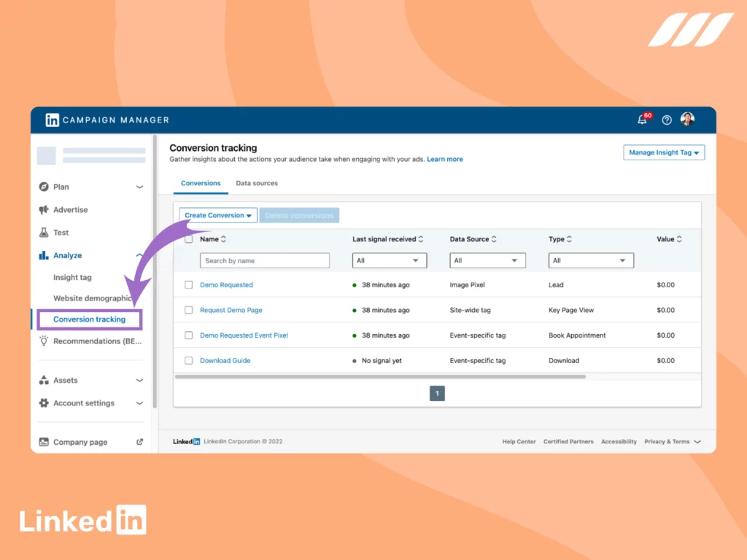Viewport: 747px width, 560px height.
Task: Click the Recommendations lightbulb icon
Action: (45, 341)
